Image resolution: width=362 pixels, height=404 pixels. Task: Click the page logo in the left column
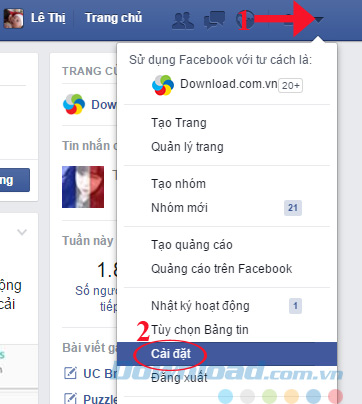coord(74,104)
